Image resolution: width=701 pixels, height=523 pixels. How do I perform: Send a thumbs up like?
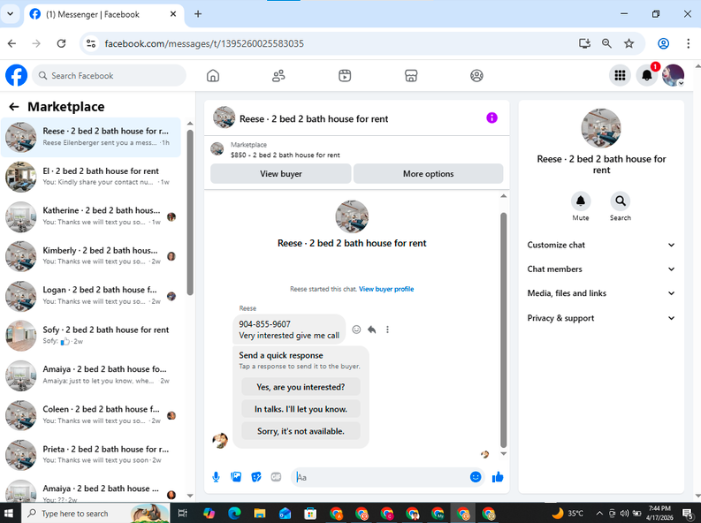pyautogui.click(x=498, y=477)
